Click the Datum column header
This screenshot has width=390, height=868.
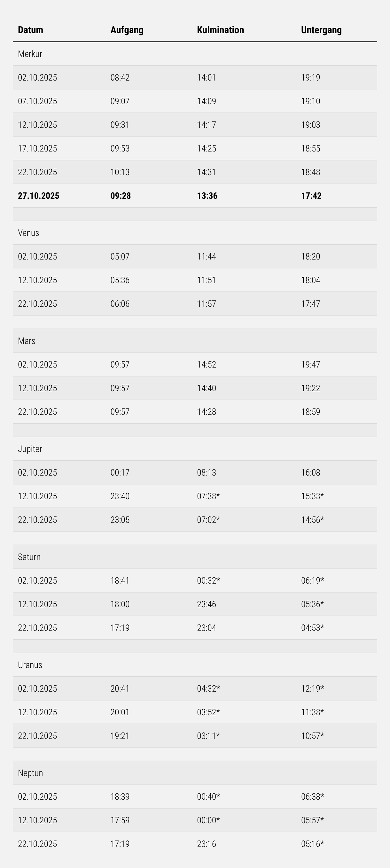pyautogui.click(x=30, y=30)
